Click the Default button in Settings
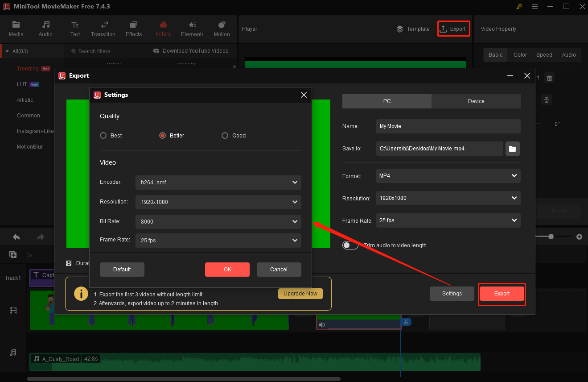The width and height of the screenshot is (588, 382). point(122,270)
